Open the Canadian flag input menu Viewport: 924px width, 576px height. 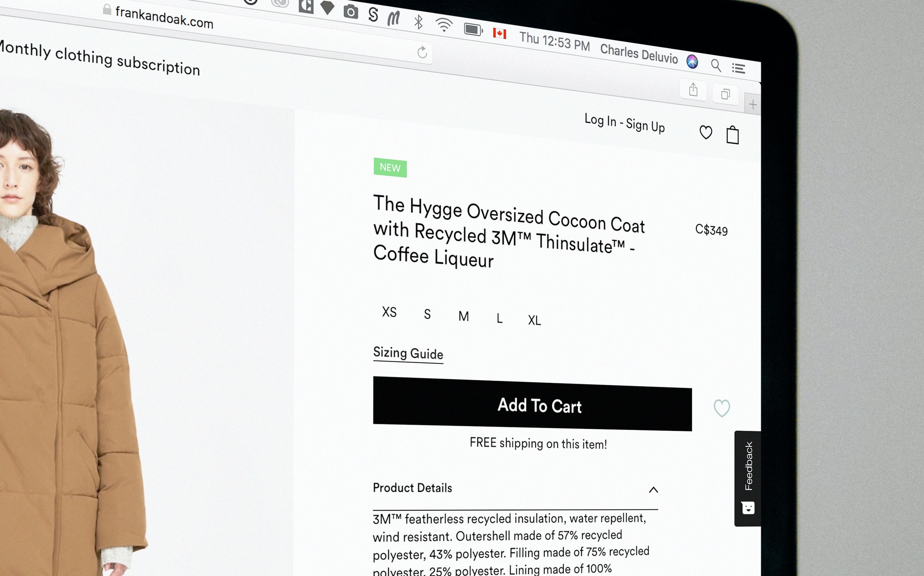point(499,33)
